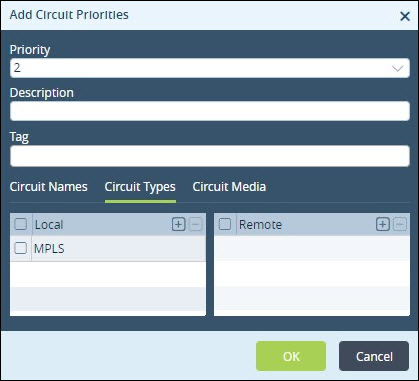The height and width of the screenshot is (381, 419).
Task: Click the Local column header
Action: (x=49, y=225)
